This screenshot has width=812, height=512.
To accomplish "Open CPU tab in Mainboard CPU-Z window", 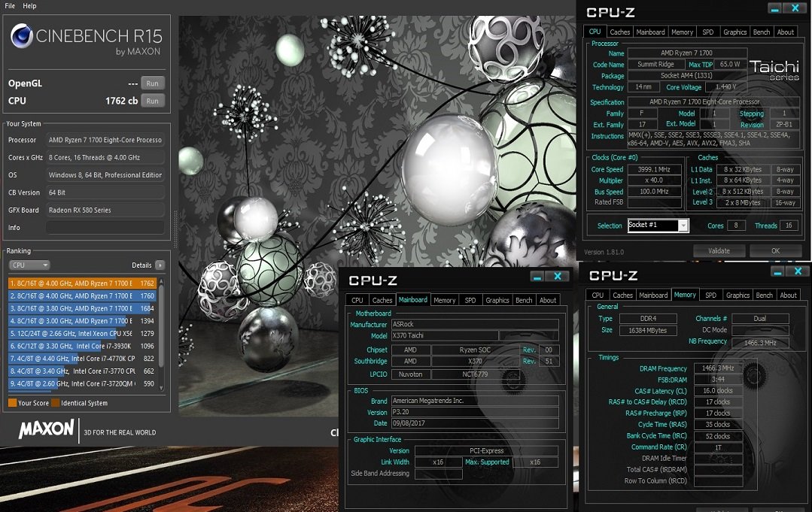I will coord(357,300).
